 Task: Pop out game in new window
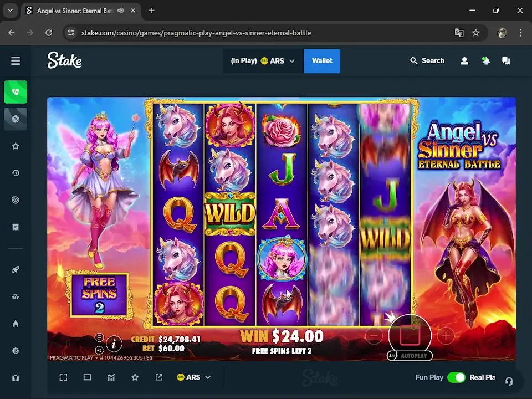coord(159,377)
